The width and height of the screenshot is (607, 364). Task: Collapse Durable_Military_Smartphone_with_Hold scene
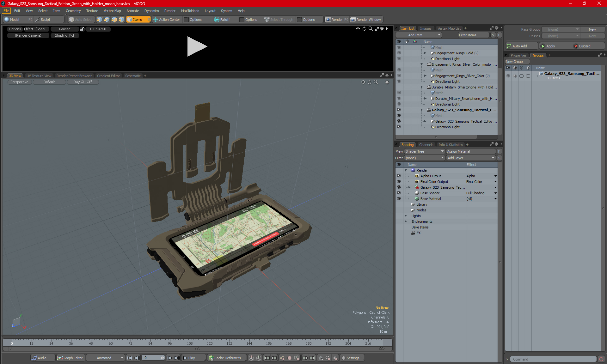(x=421, y=87)
